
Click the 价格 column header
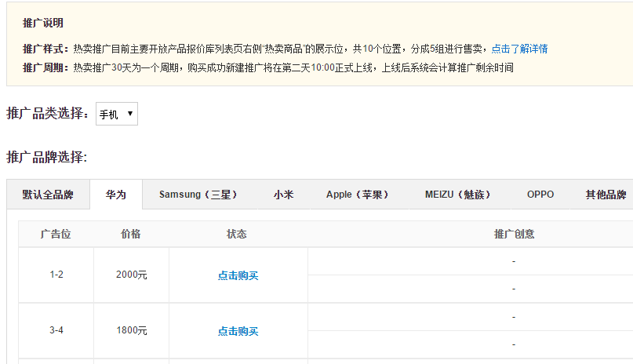(131, 234)
